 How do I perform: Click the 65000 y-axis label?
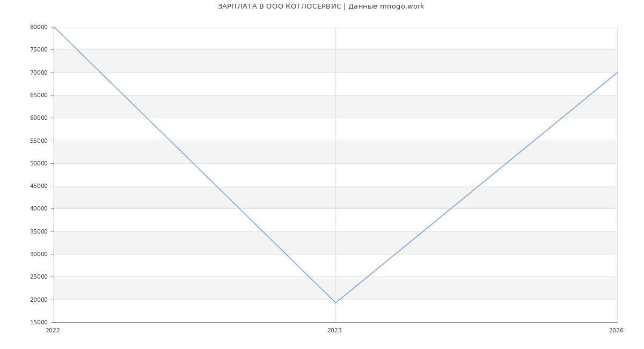pos(39,95)
